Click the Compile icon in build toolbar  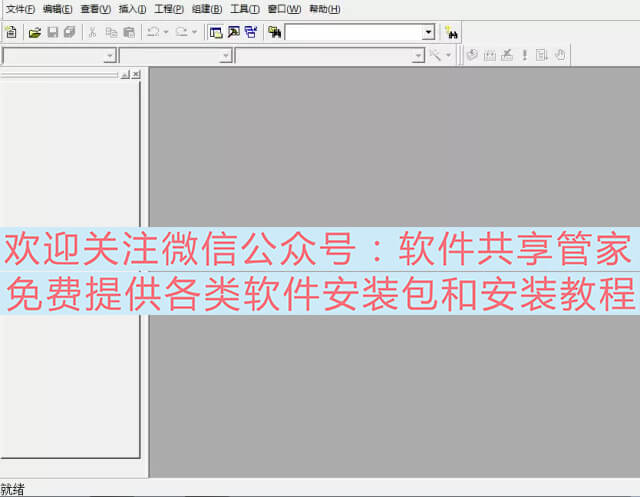tap(472, 55)
